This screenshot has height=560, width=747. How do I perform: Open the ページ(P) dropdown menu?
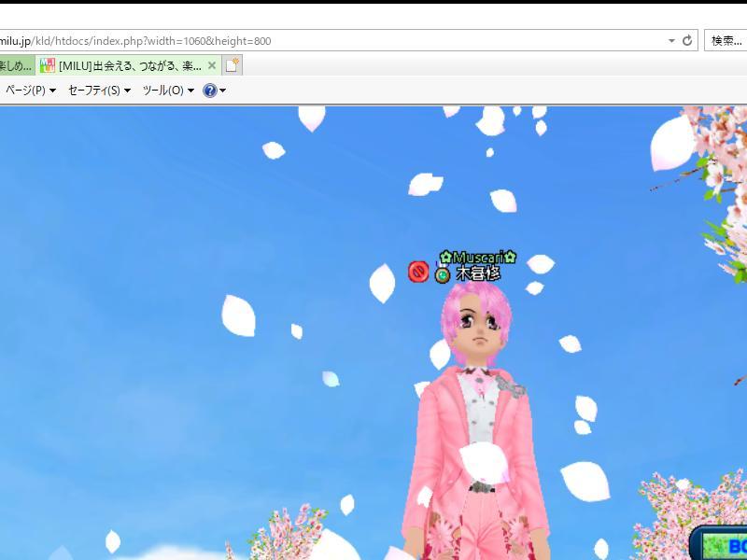coord(31,91)
